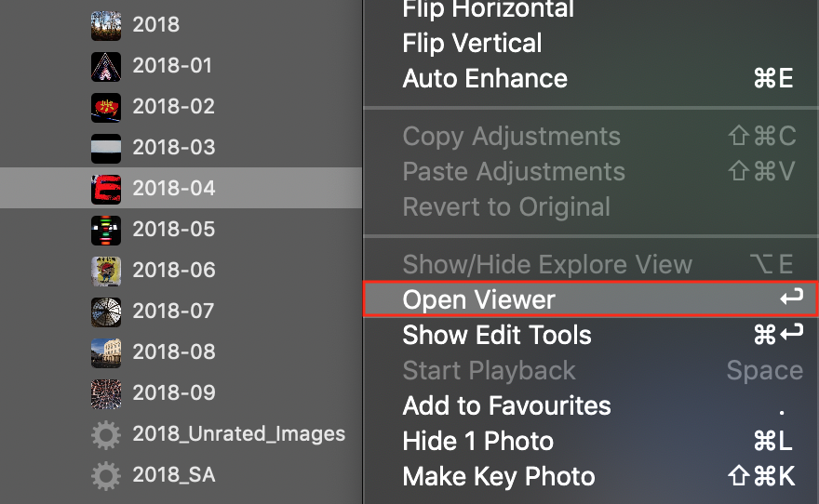The height and width of the screenshot is (504, 819).
Task: Click the 2018_SA smart album gear icon
Action: tap(106, 475)
